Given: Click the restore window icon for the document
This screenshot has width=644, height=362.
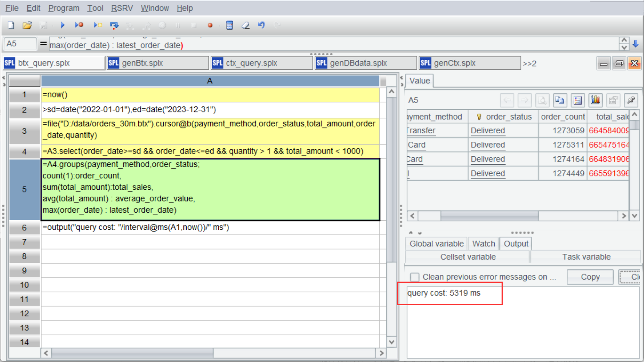Looking at the screenshot, I should click(619, 63).
